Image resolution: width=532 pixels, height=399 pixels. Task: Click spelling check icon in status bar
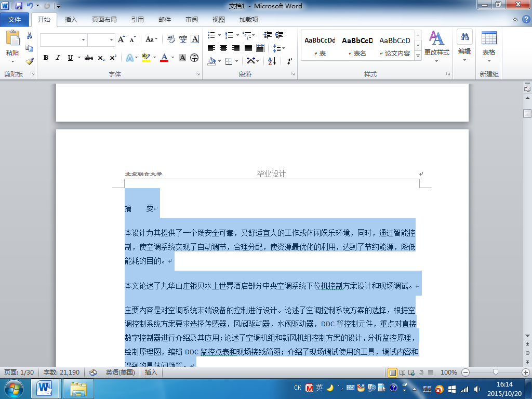(93, 373)
